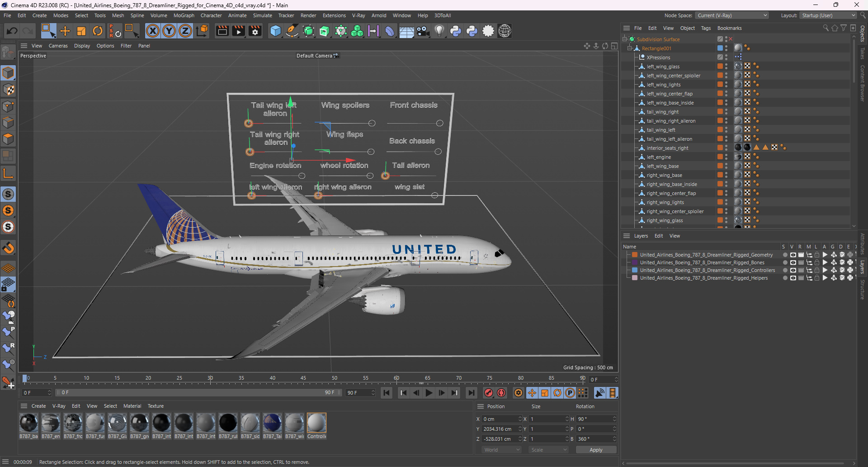Toggle visibility eye for Helpers layer

coord(793,278)
